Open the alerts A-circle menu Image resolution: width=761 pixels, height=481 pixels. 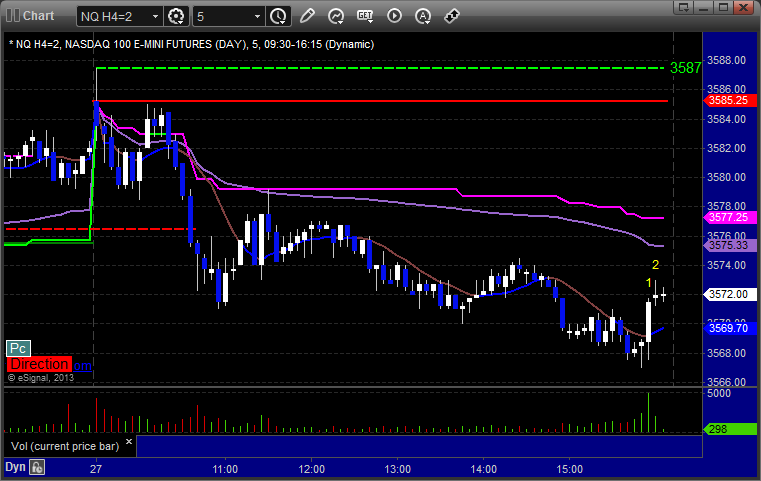tap(423, 16)
